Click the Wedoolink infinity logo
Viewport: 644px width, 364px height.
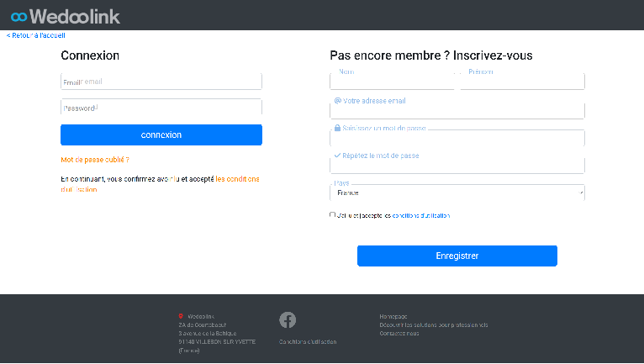[x=18, y=16]
